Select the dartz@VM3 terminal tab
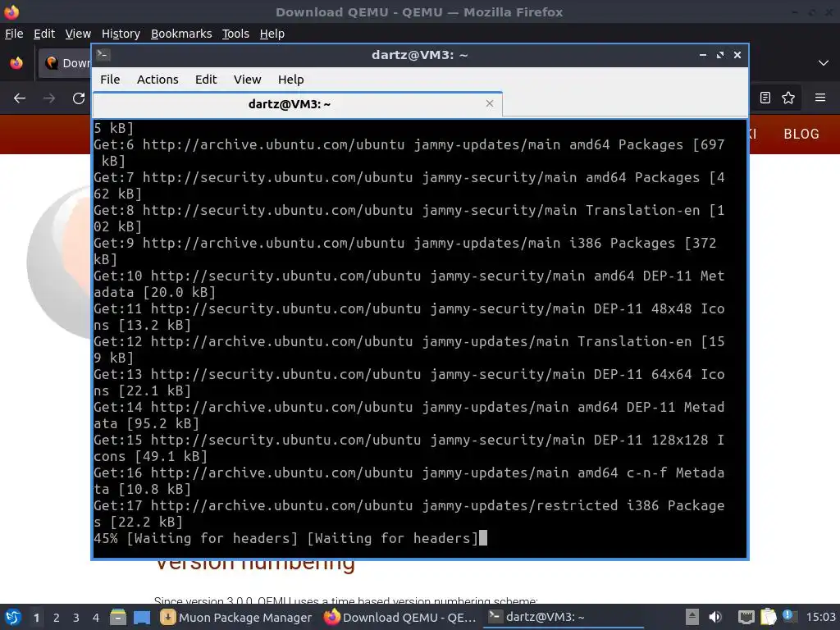This screenshot has width=840, height=630. click(297, 104)
